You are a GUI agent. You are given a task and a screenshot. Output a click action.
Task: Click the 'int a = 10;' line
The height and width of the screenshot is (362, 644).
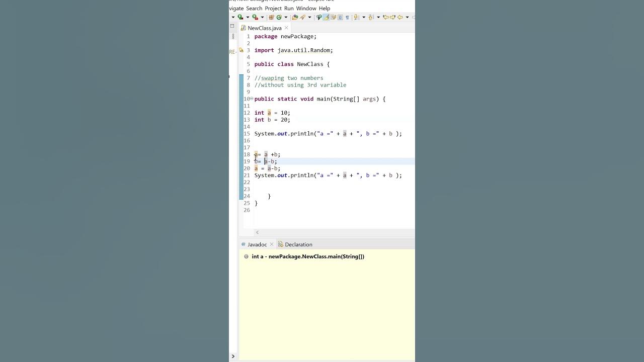[x=272, y=113]
